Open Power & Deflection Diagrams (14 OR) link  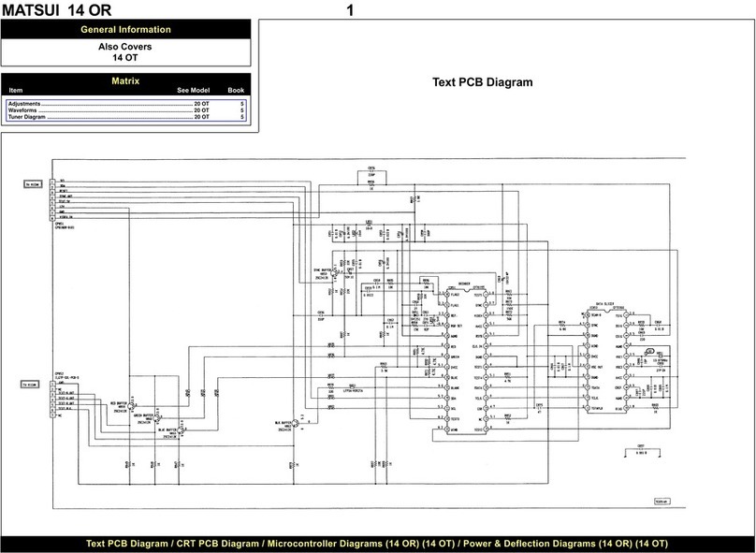tap(547, 544)
